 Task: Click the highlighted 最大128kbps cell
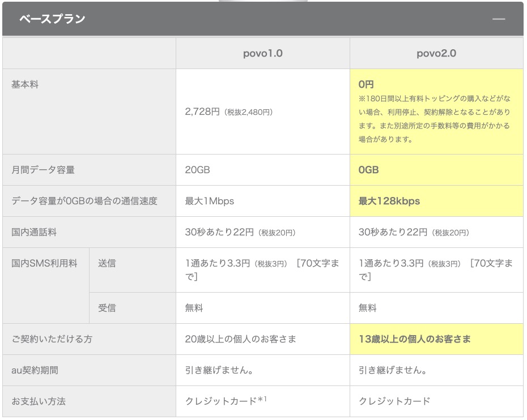pos(389,201)
